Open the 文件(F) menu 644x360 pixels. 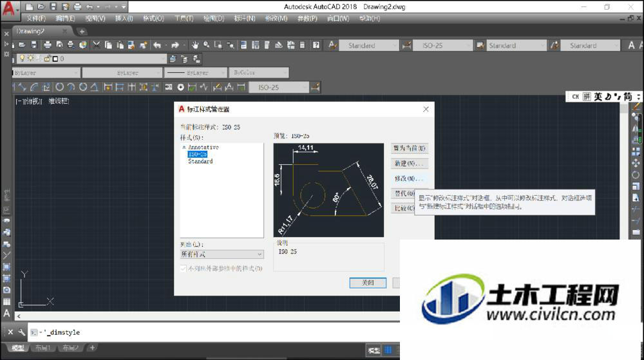36,19
